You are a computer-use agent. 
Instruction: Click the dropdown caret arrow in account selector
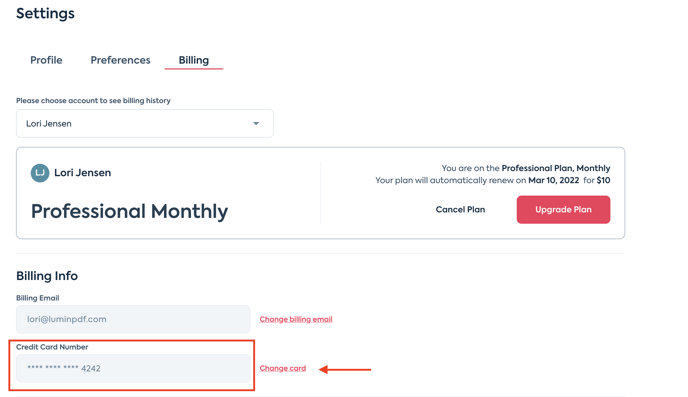[x=256, y=124]
